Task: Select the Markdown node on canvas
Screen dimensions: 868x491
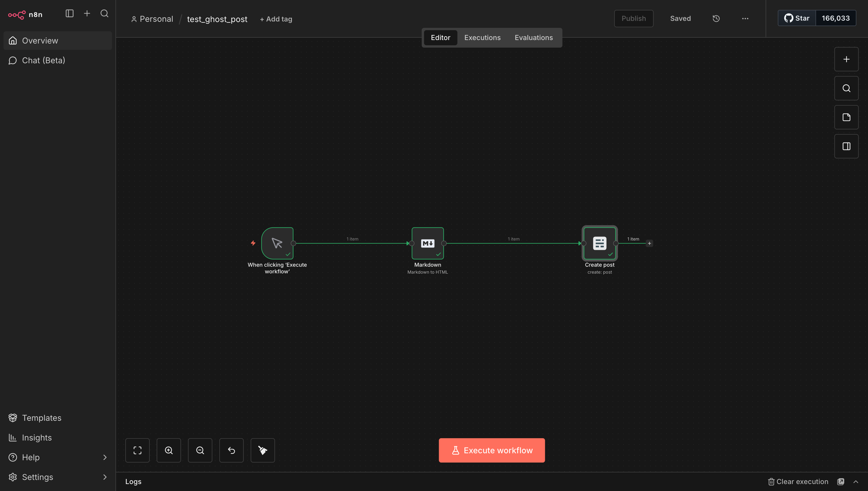Action: pyautogui.click(x=427, y=243)
